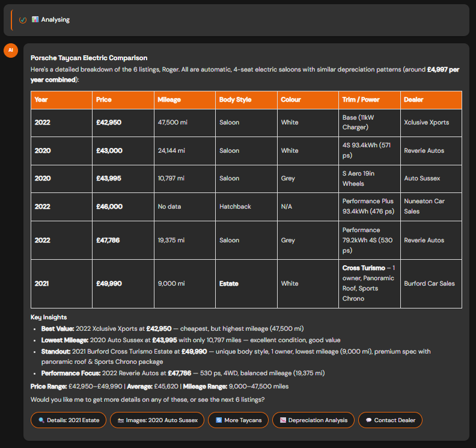Click the refresh icon in More Taycans
The height and width of the screenshot is (448, 476).
pyautogui.click(x=219, y=420)
